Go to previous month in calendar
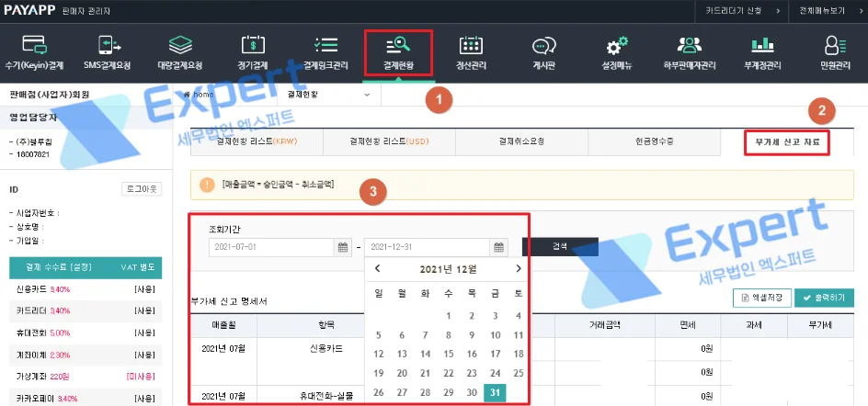The width and height of the screenshot is (868, 406). 378,269
